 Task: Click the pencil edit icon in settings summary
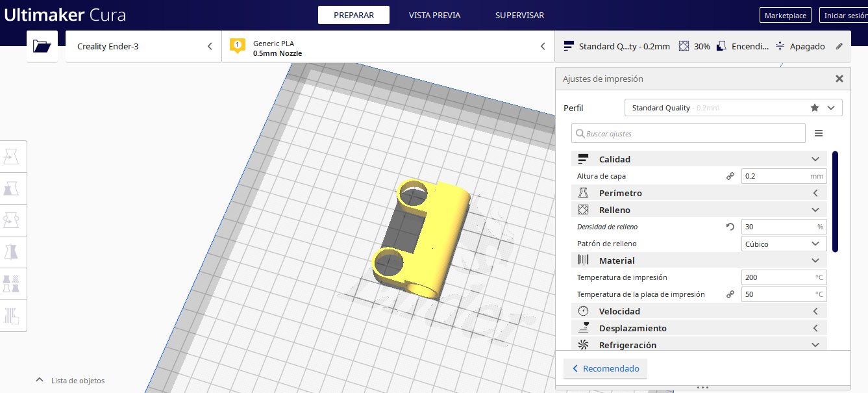click(x=839, y=46)
